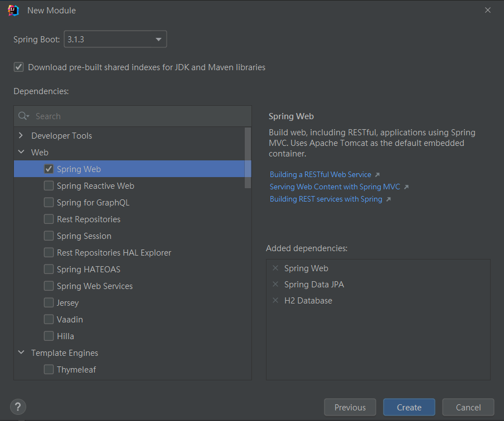Open the Spring Boot version dropdown
This screenshot has width=504, height=421.
click(115, 39)
